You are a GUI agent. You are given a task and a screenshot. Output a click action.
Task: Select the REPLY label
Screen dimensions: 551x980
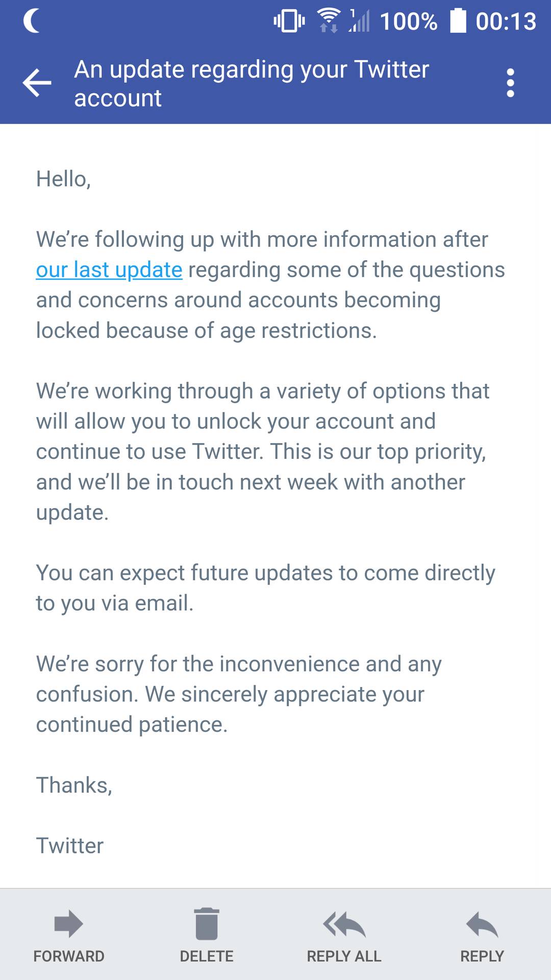click(x=482, y=955)
